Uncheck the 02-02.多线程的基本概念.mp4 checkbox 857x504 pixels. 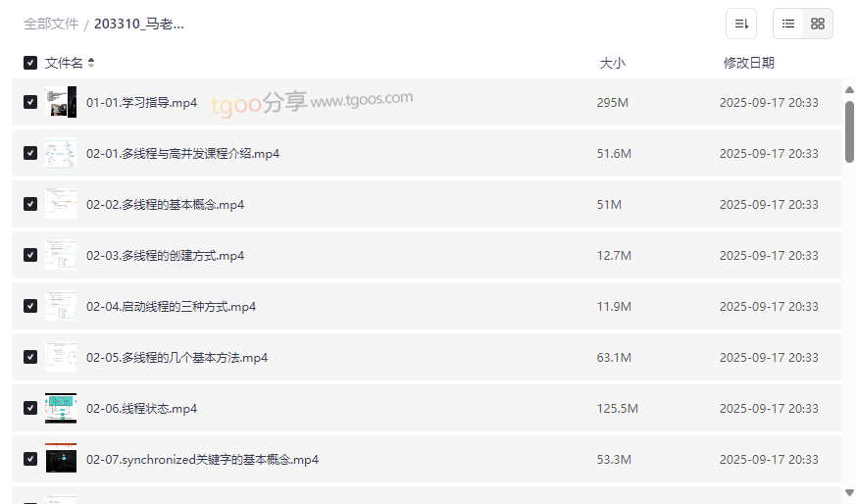[30, 204]
